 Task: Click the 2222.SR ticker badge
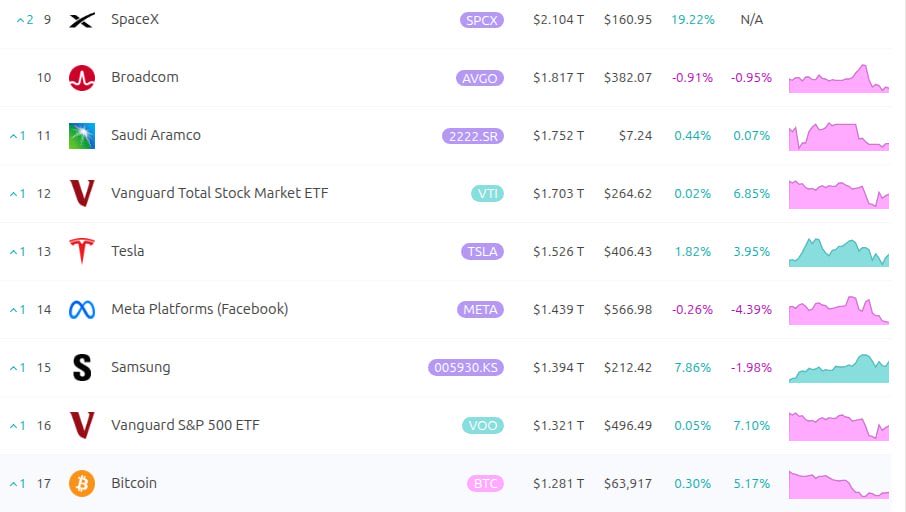click(473, 136)
